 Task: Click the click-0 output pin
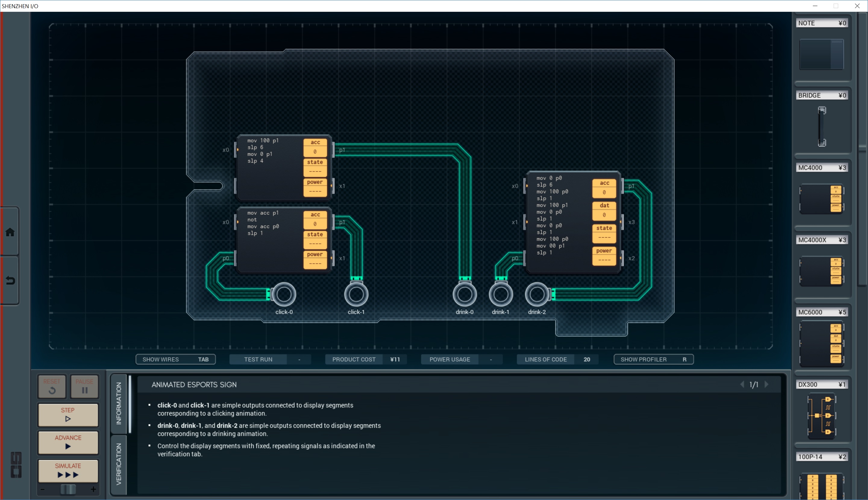(284, 294)
